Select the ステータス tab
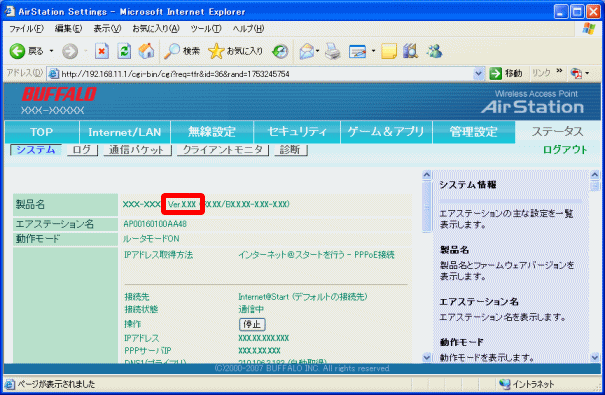This screenshot has width=605, height=395. click(x=558, y=132)
